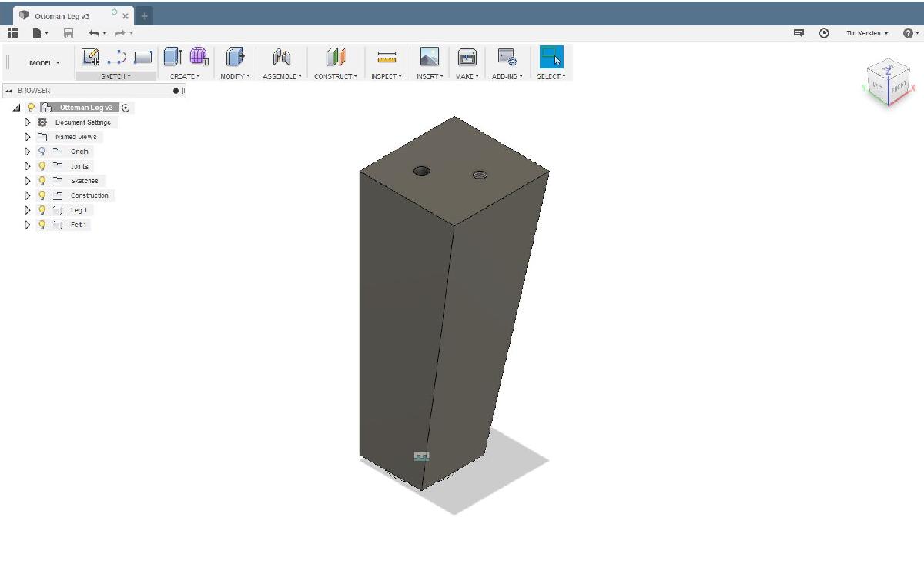The height and width of the screenshot is (574, 924).
Task: Click the Joint assemble icon
Action: 282,57
